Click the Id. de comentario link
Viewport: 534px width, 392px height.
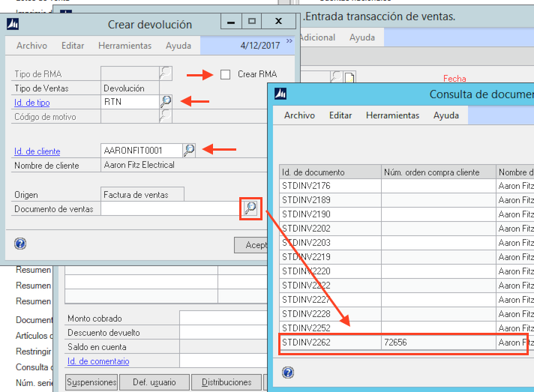pyautogui.click(x=98, y=361)
